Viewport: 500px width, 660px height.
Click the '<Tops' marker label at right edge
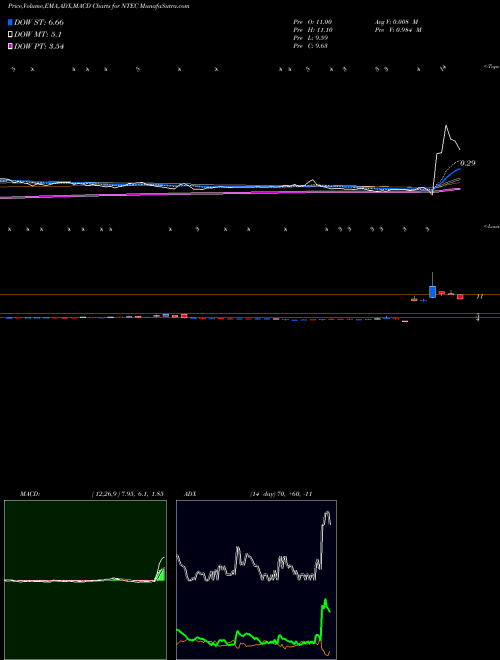(x=491, y=67)
